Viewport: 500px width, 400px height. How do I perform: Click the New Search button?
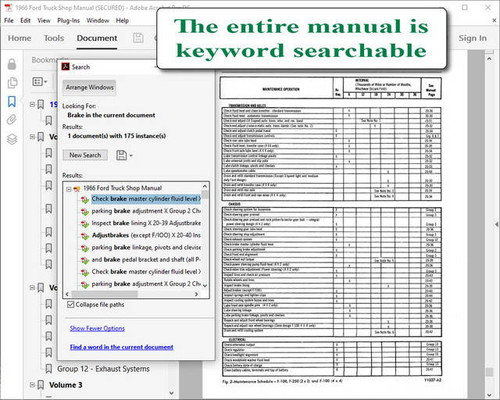tap(85, 155)
